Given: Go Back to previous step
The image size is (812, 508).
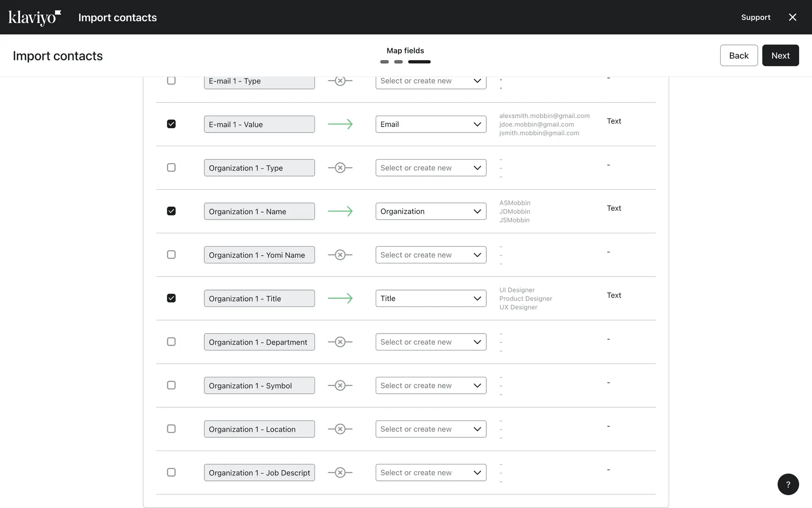Looking at the screenshot, I should pyautogui.click(x=738, y=55).
